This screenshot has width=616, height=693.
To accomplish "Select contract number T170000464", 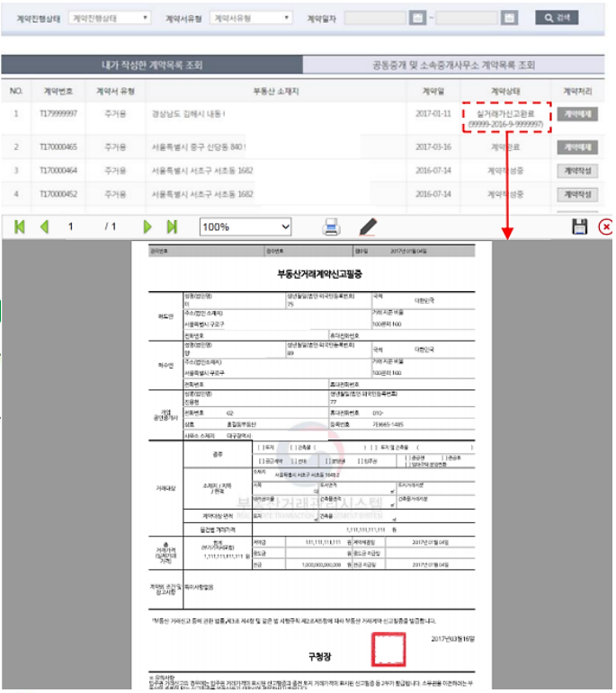I will [x=58, y=170].
